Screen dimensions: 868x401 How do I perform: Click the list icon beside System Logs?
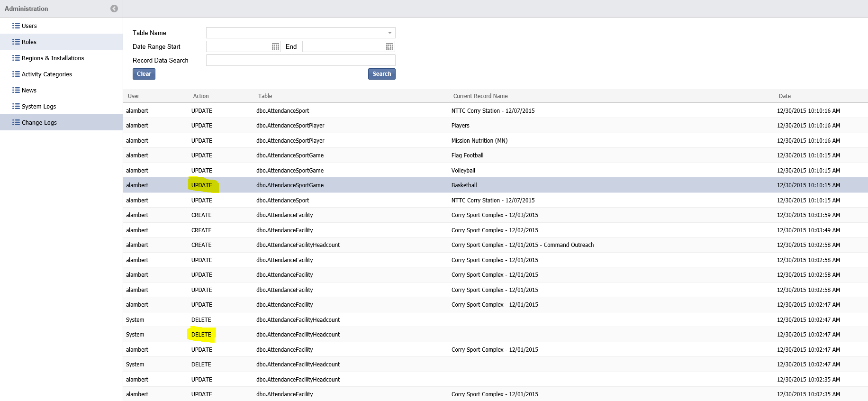(x=16, y=107)
